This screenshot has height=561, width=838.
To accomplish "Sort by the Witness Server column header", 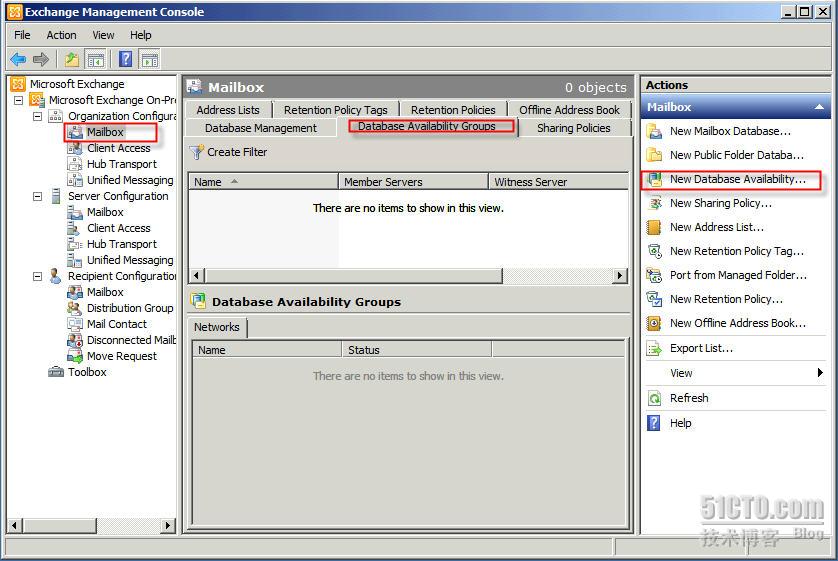I will 558,182.
